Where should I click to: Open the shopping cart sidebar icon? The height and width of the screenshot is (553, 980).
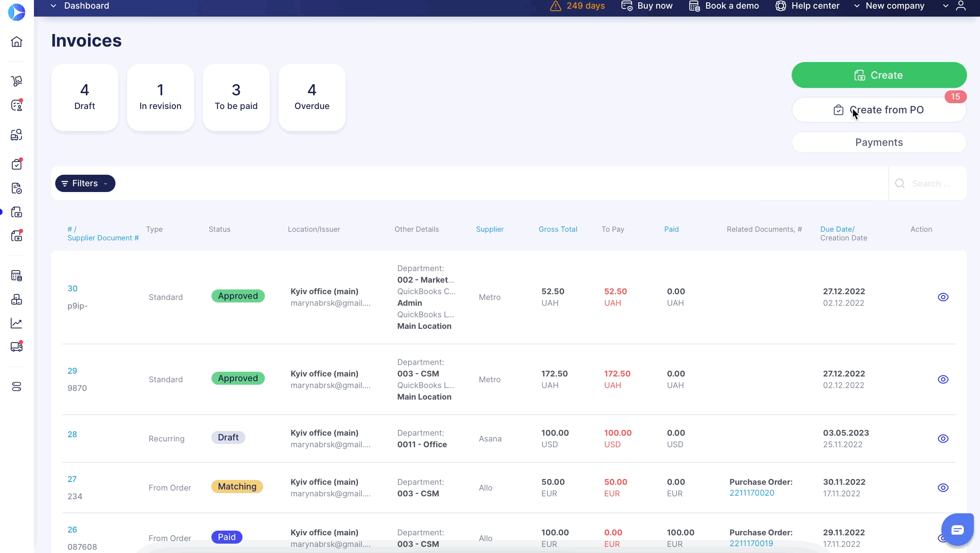[16, 81]
